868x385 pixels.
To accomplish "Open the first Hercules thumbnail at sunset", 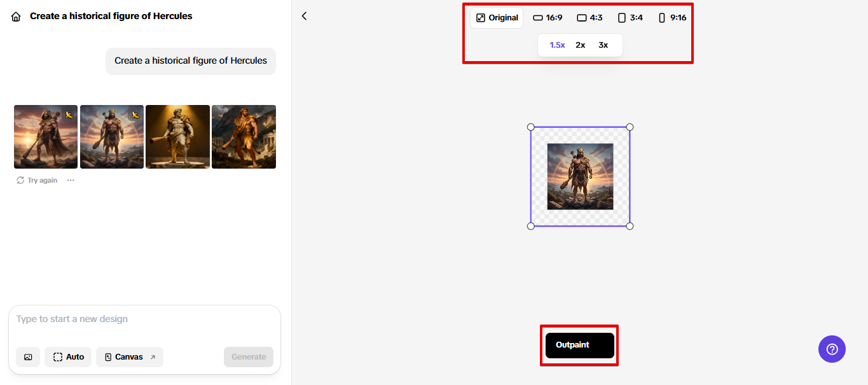I will click(46, 137).
